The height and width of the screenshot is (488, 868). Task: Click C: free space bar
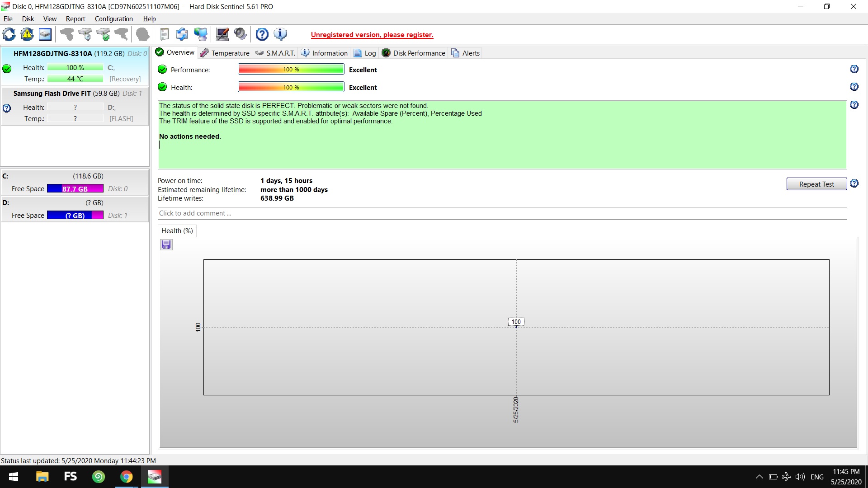[x=75, y=189]
